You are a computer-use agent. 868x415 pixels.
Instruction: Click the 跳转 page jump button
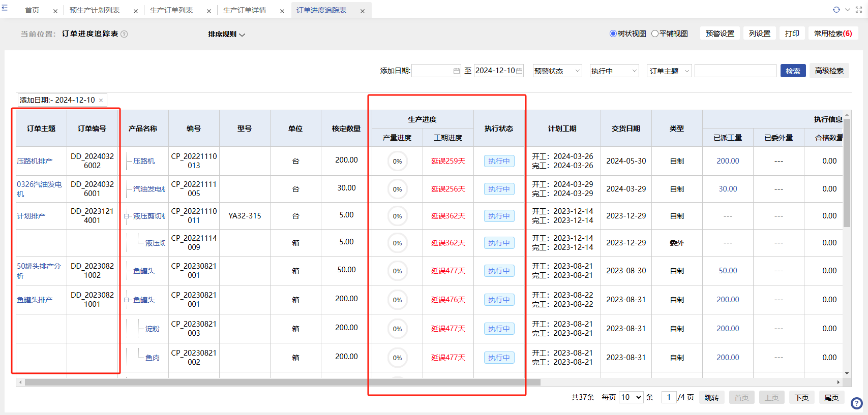click(x=711, y=398)
